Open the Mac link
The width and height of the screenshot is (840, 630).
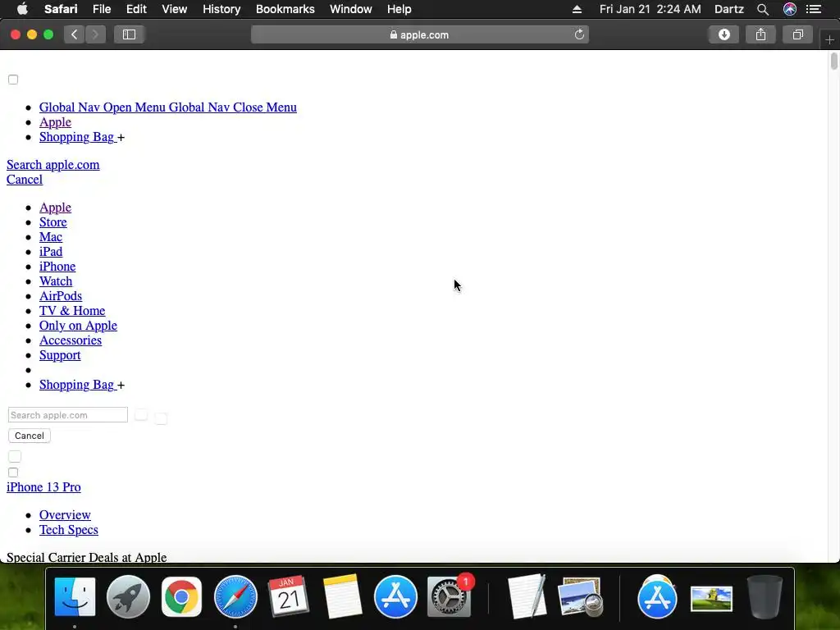51,237
